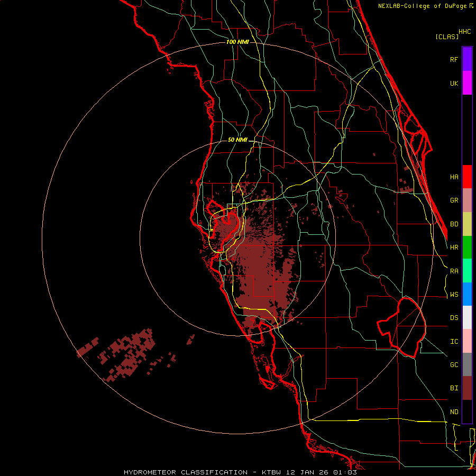Click the HHC product code label

(464, 32)
